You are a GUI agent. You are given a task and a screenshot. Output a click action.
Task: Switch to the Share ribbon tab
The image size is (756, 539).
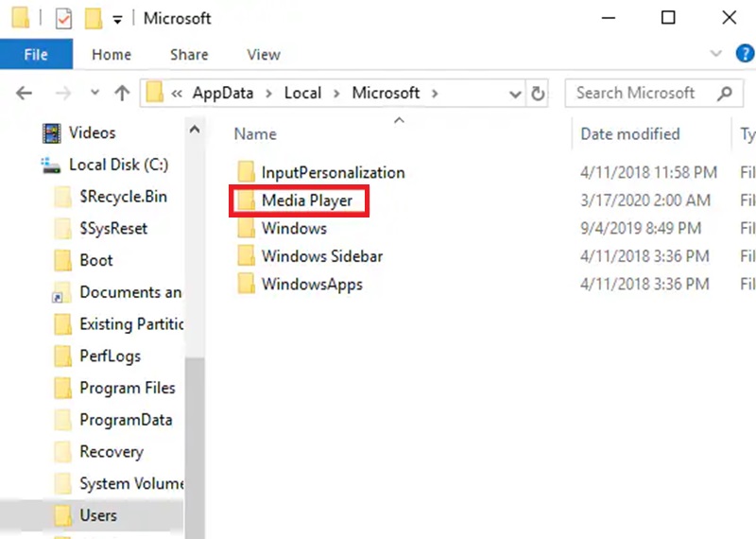(x=189, y=55)
